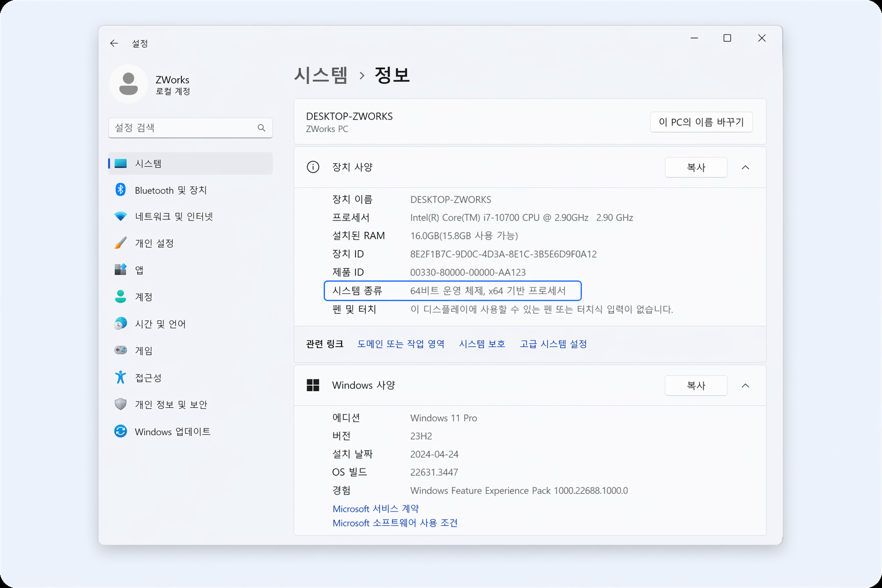Click the 23H2 version value
Image resolution: width=882 pixels, height=588 pixels.
pyautogui.click(x=421, y=436)
